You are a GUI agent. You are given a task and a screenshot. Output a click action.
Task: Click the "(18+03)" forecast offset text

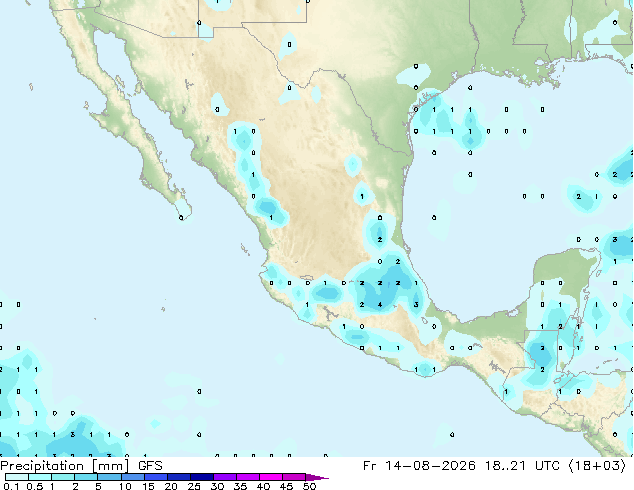pos(598,466)
